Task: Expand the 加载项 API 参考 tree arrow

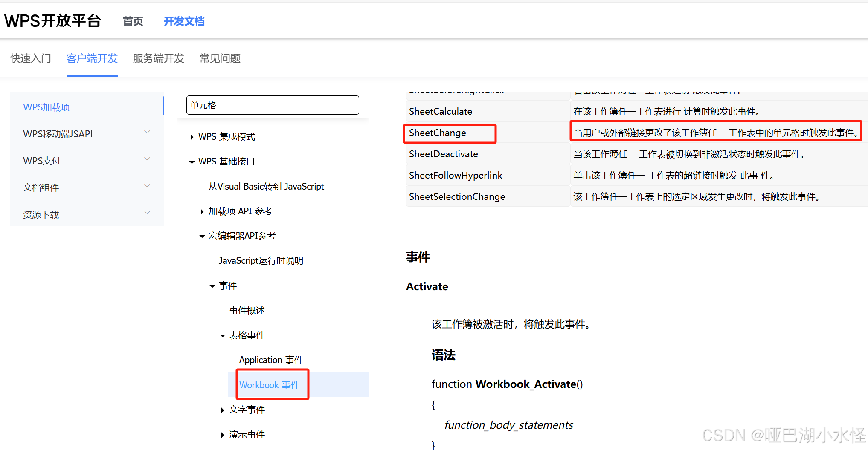Action: point(202,212)
